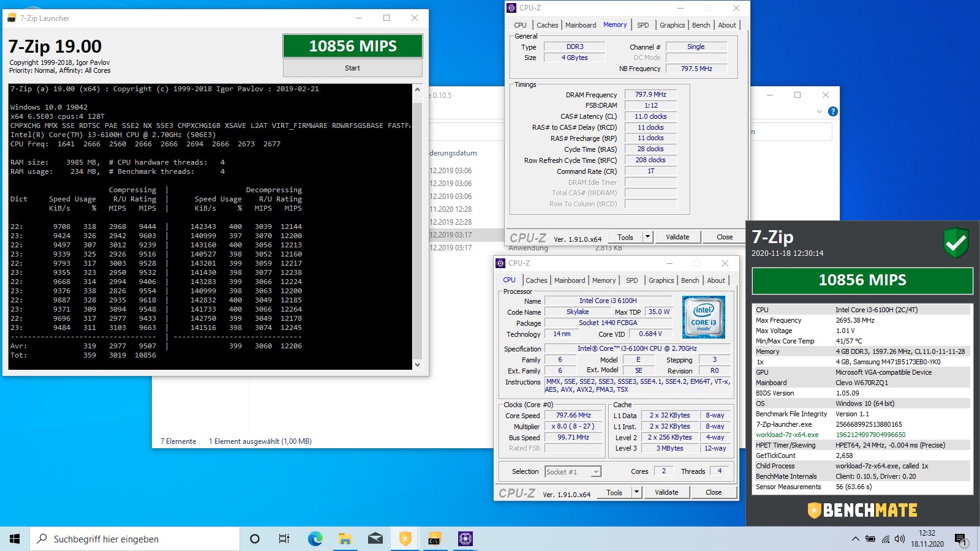This screenshot has width=980, height=551.
Task: Open Memory tab in lower CPU-Z window
Action: click(604, 280)
